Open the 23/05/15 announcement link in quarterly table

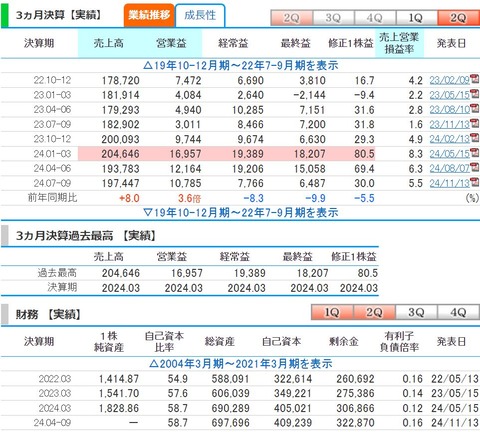point(449,95)
